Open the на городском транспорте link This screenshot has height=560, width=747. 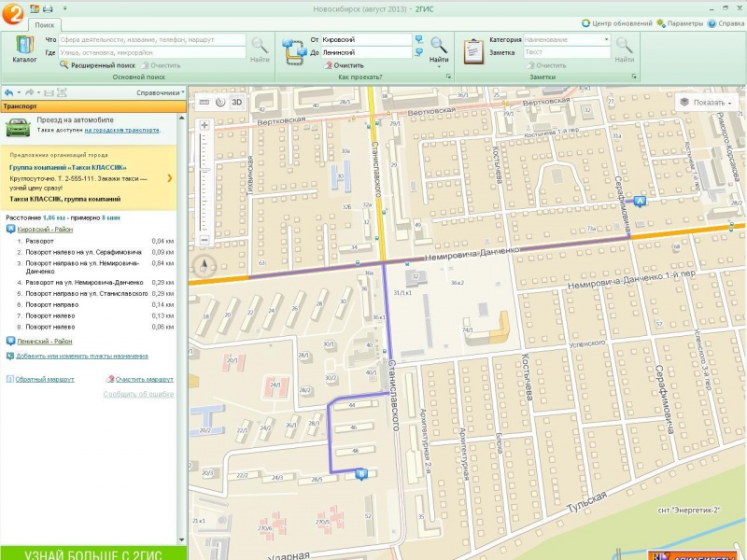pyautogui.click(x=122, y=130)
